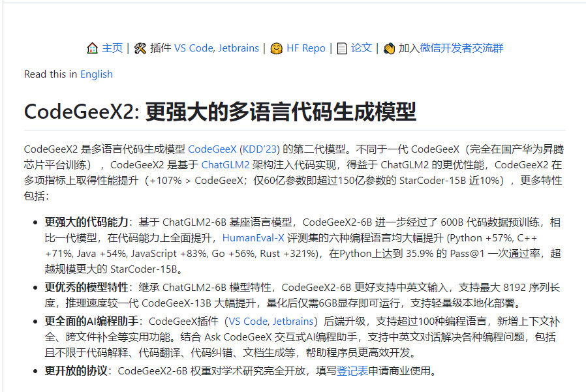Switch to the English readme
The width and height of the screenshot is (586, 392).
click(x=97, y=74)
